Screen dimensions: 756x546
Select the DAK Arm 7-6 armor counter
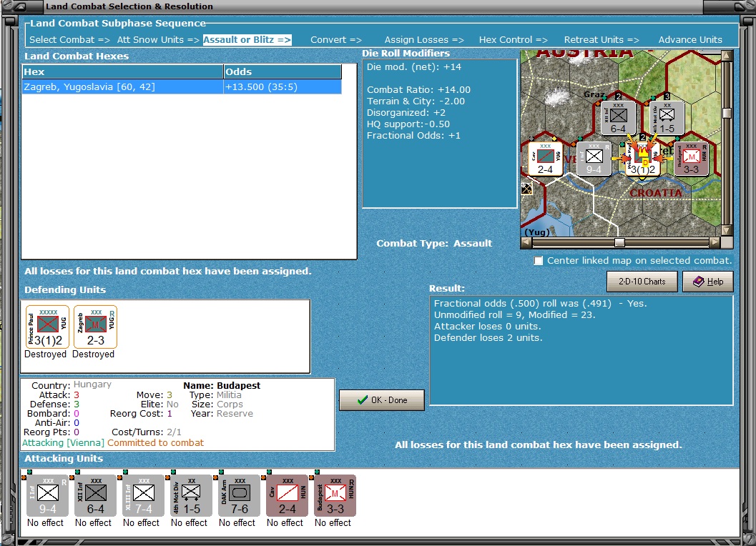tap(237, 495)
